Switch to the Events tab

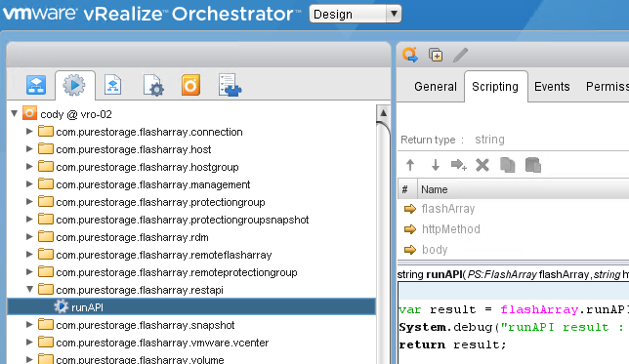click(552, 87)
